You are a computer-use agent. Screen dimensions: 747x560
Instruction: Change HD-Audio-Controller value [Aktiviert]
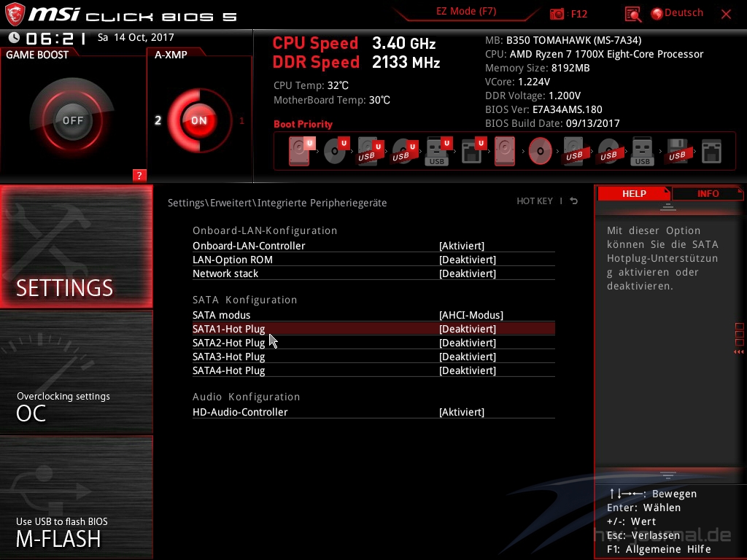[x=462, y=412]
